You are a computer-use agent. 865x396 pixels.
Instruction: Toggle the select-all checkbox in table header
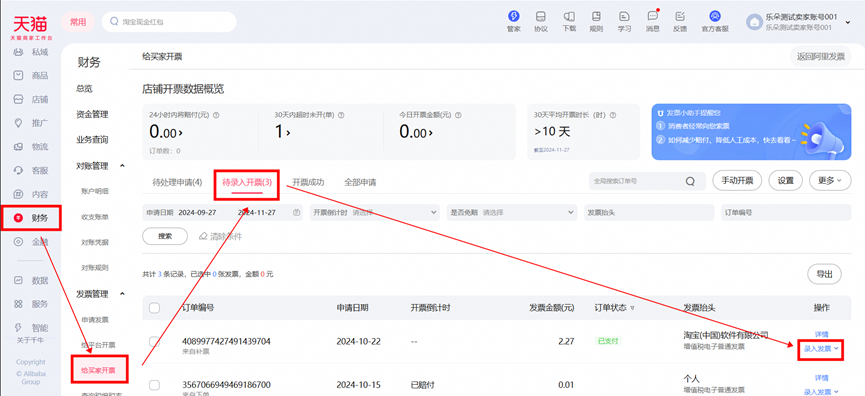point(155,308)
